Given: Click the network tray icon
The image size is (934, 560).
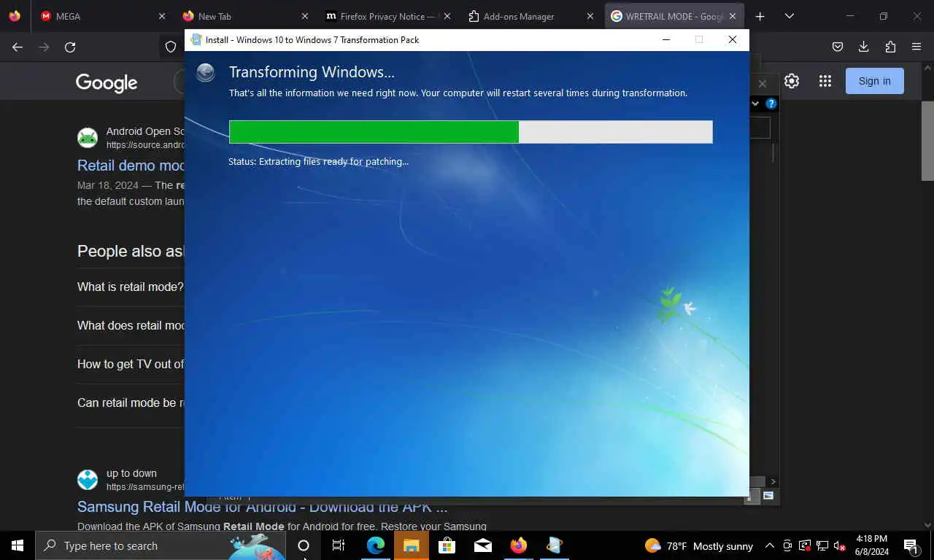Looking at the screenshot, I should click(x=822, y=545).
